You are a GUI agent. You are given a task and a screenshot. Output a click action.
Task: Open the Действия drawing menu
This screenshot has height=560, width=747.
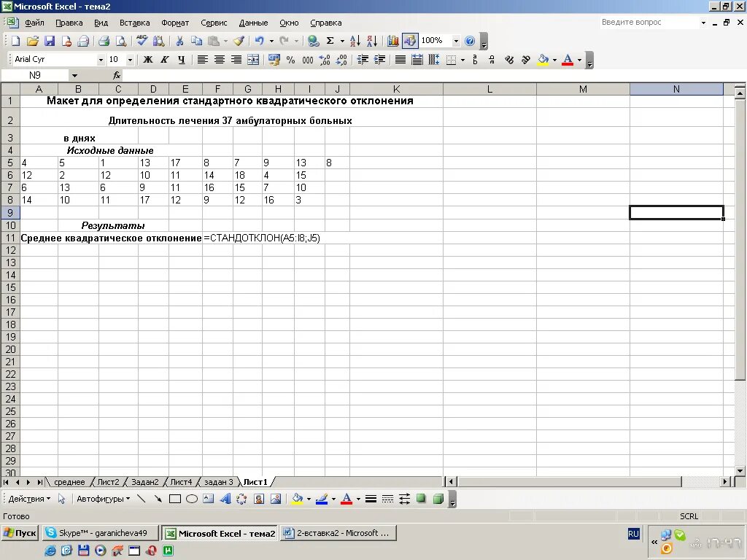coord(29,499)
